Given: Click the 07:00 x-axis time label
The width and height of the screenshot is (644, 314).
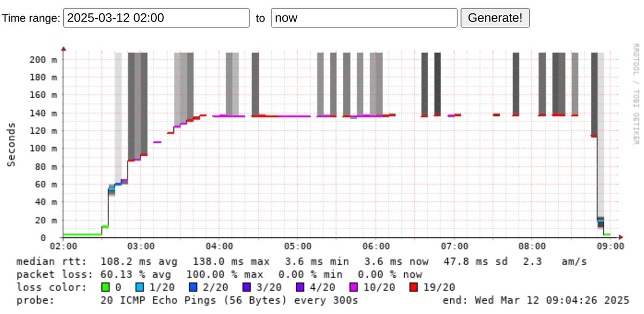Looking at the screenshot, I should (454, 246).
